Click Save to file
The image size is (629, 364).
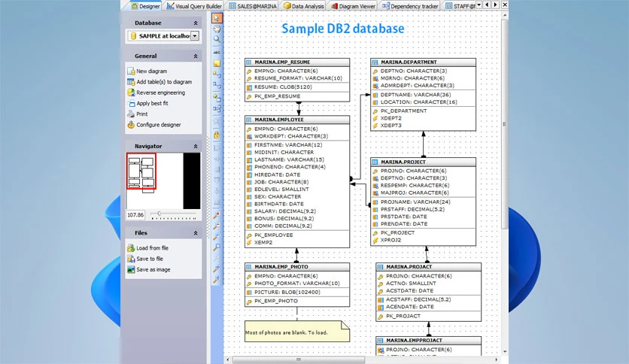pos(145,259)
